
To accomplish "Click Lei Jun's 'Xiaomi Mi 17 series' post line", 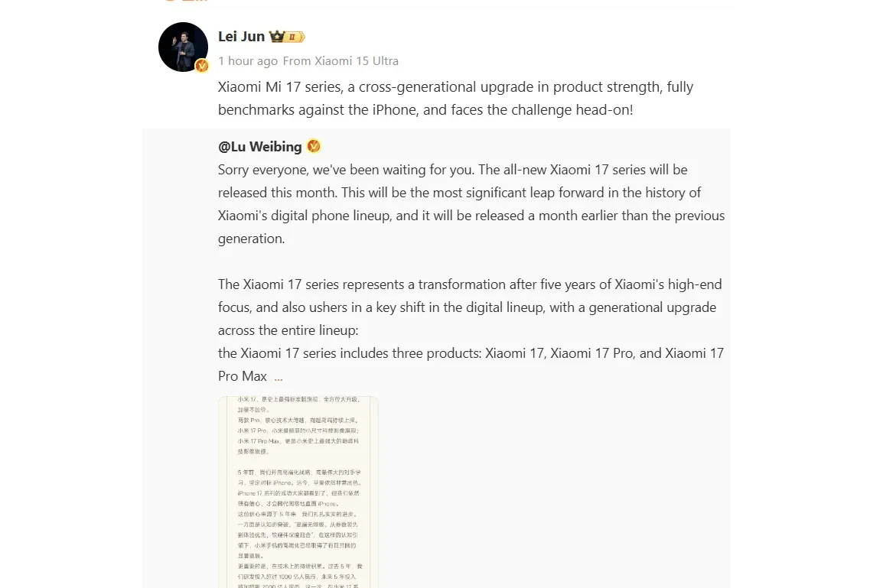I will point(455,86).
